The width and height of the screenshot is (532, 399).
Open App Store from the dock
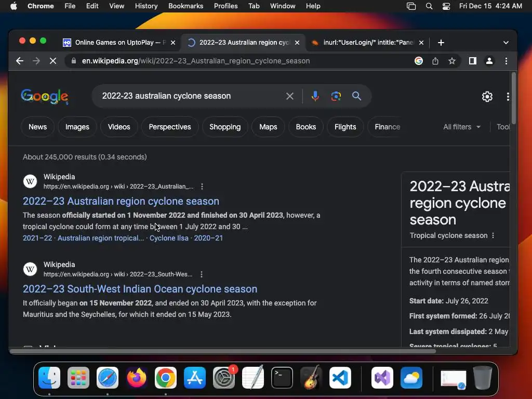(195, 378)
